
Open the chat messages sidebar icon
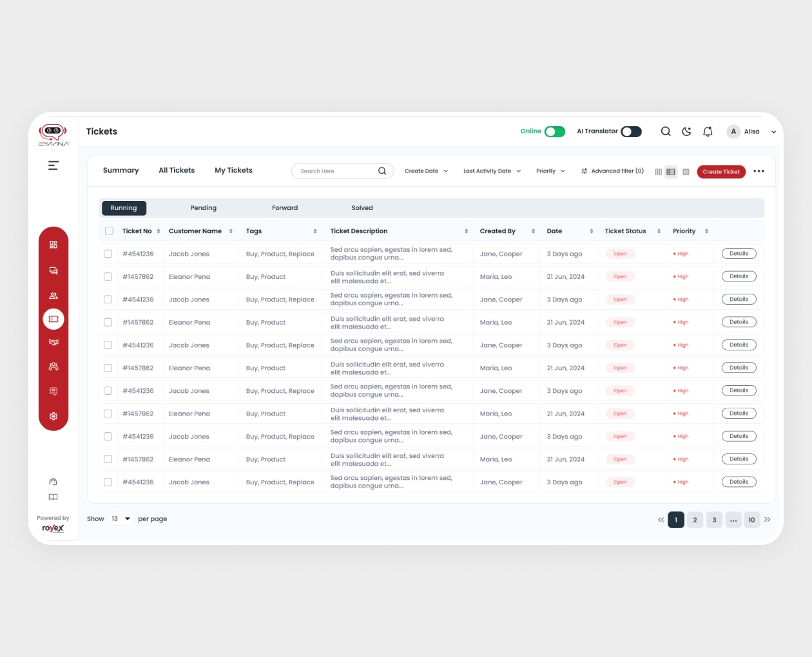[x=53, y=271]
